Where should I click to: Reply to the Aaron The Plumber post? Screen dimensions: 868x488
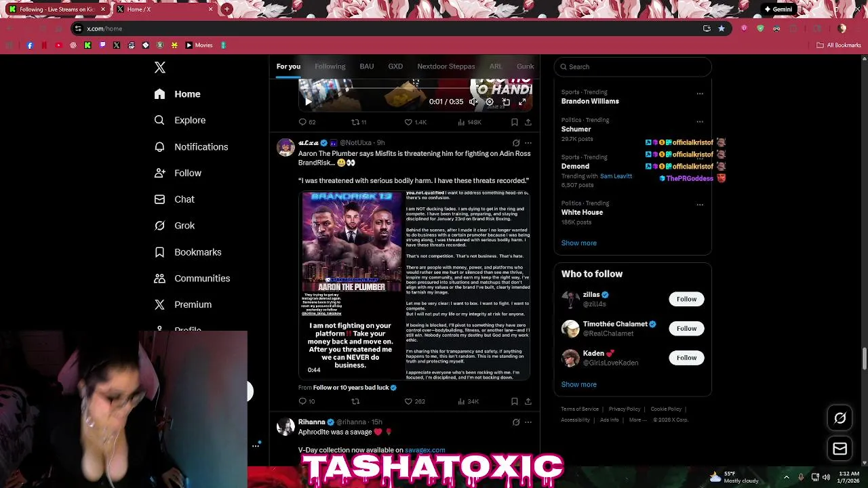(307, 401)
